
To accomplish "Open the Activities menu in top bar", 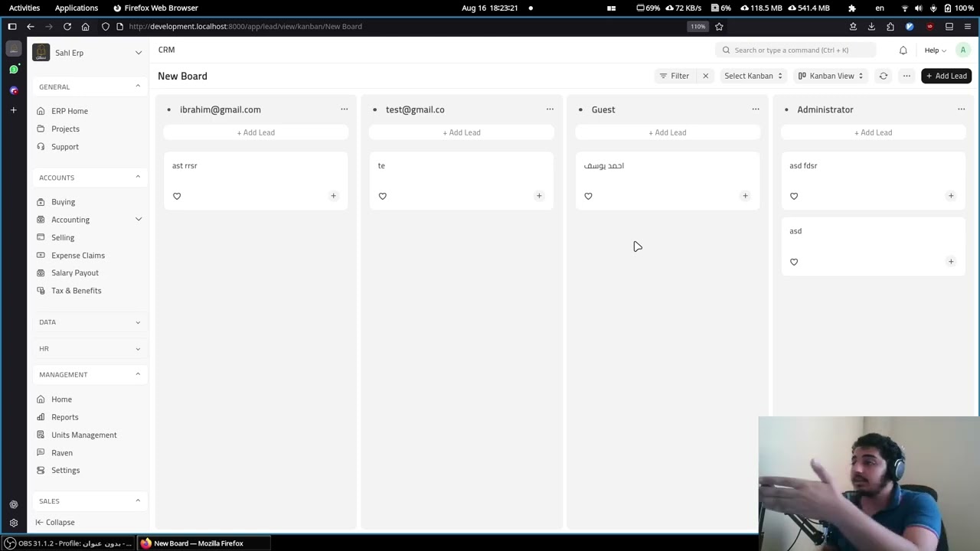I will coord(24,8).
